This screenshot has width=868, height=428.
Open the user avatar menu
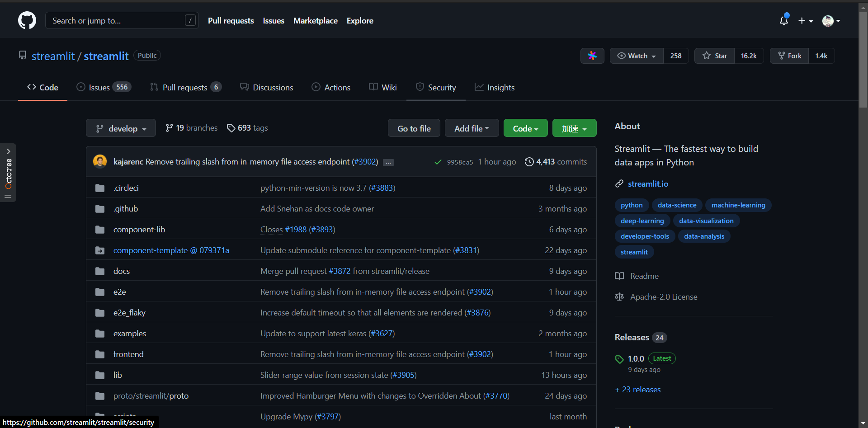(831, 21)
